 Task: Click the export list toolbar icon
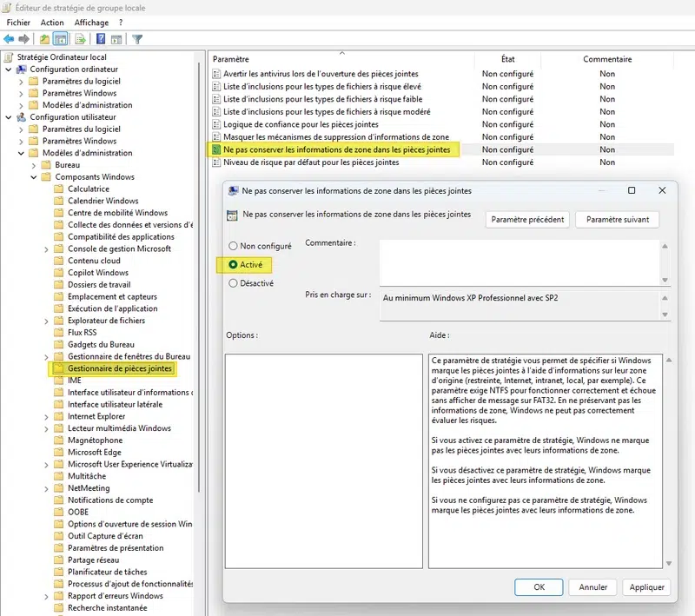click(x=80, y=39)
